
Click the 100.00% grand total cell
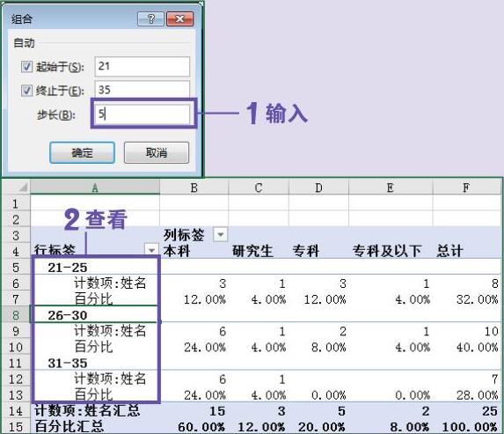[470, 427]
